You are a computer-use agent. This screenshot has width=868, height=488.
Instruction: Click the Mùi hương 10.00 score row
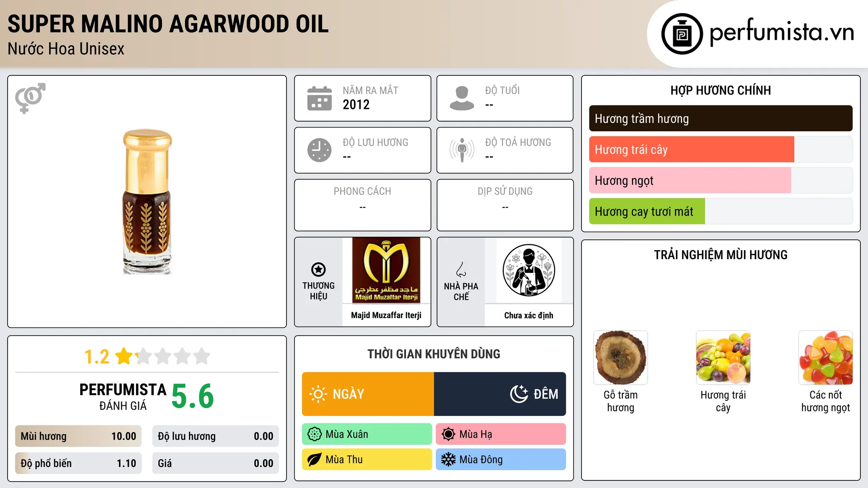(78, 436)
